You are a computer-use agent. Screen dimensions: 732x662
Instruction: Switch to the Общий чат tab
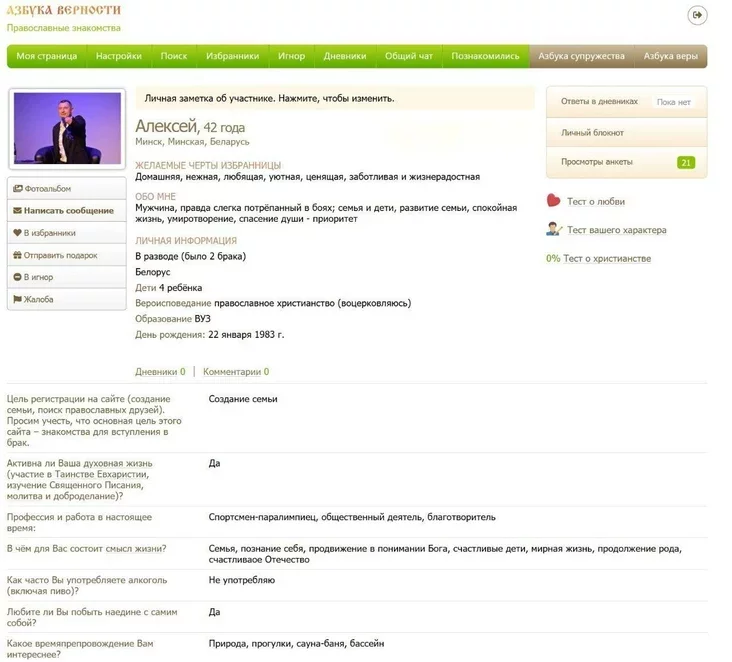coord(409,56)
